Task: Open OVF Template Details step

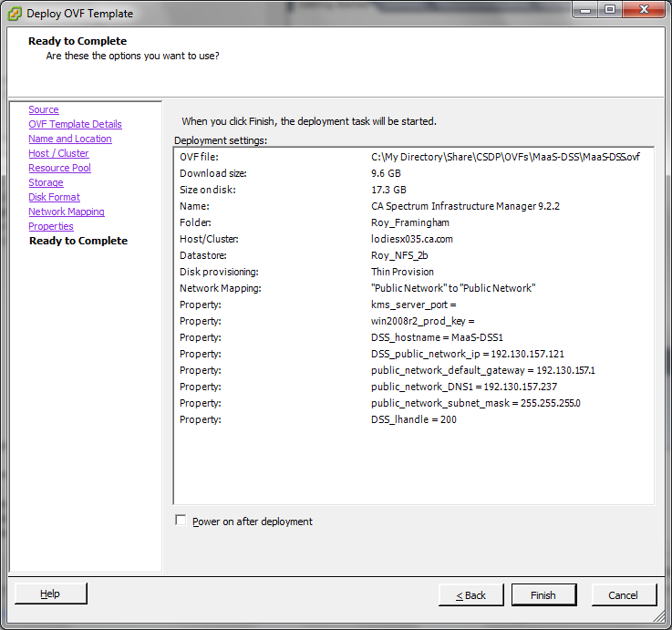Action: pyautogui.click(x=75, y=124)
